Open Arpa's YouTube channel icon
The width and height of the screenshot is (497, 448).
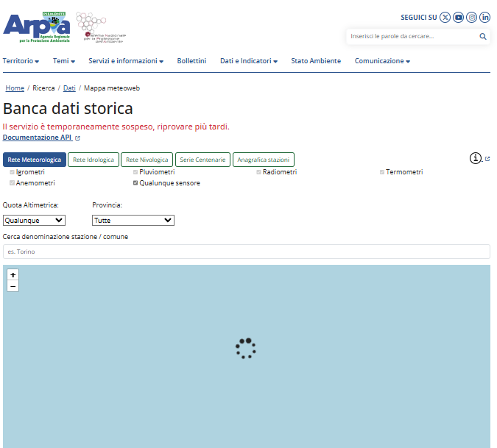pyautogui.click(x=458, y=17)
